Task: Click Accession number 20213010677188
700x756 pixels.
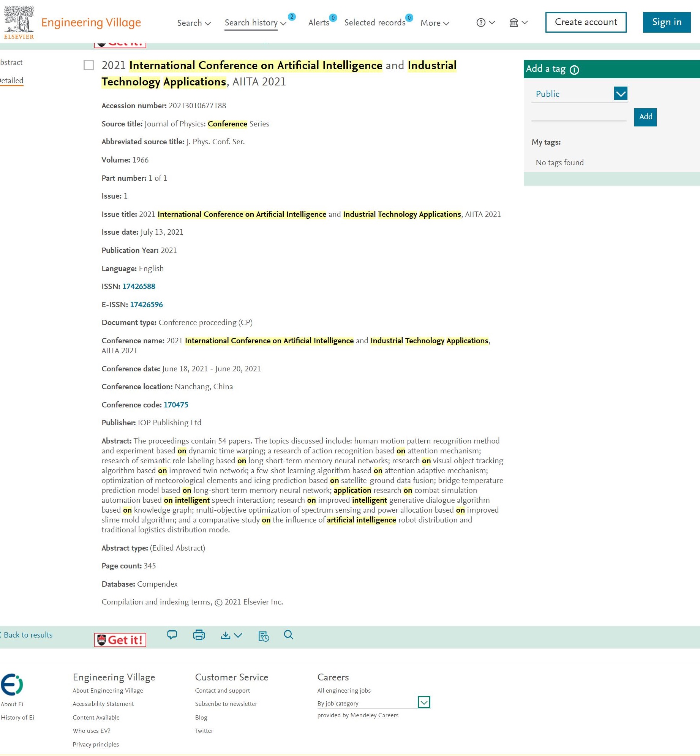Action: [198, 106]
